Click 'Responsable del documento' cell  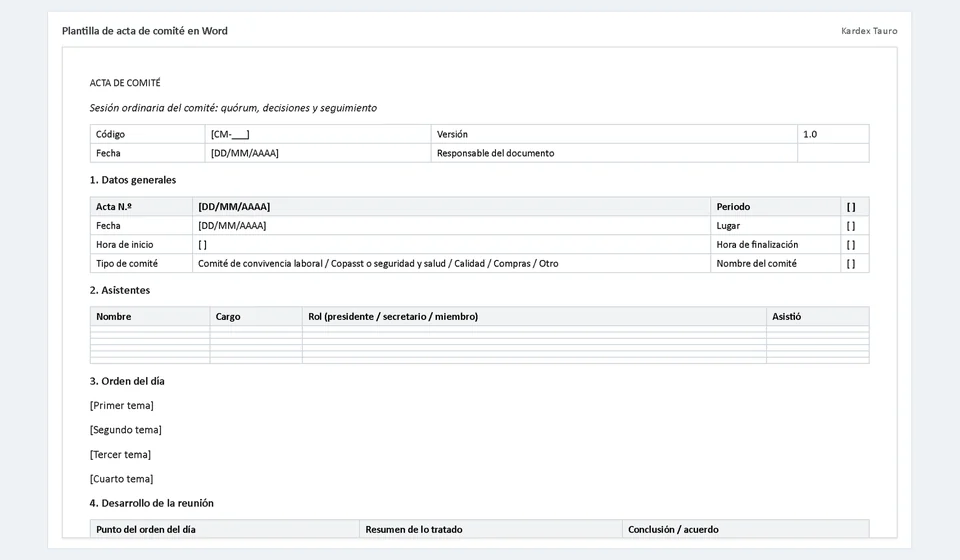(x=614, y=153)
